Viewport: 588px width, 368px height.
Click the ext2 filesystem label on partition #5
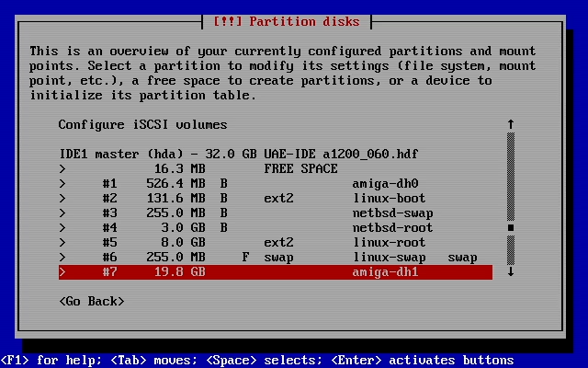tap(278, 242)
